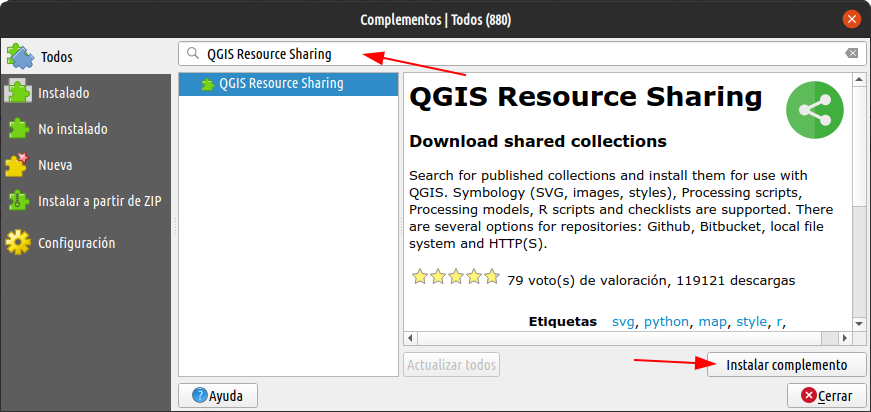Open Configuración settings section
The width and height of the screenshot is (871, 412).
point(76,243)
